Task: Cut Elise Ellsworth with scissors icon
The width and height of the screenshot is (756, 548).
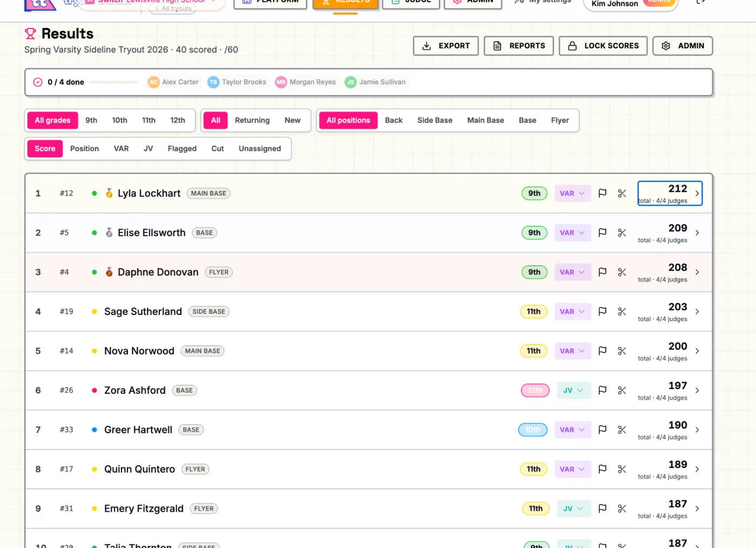Action: tap(622, 232)
